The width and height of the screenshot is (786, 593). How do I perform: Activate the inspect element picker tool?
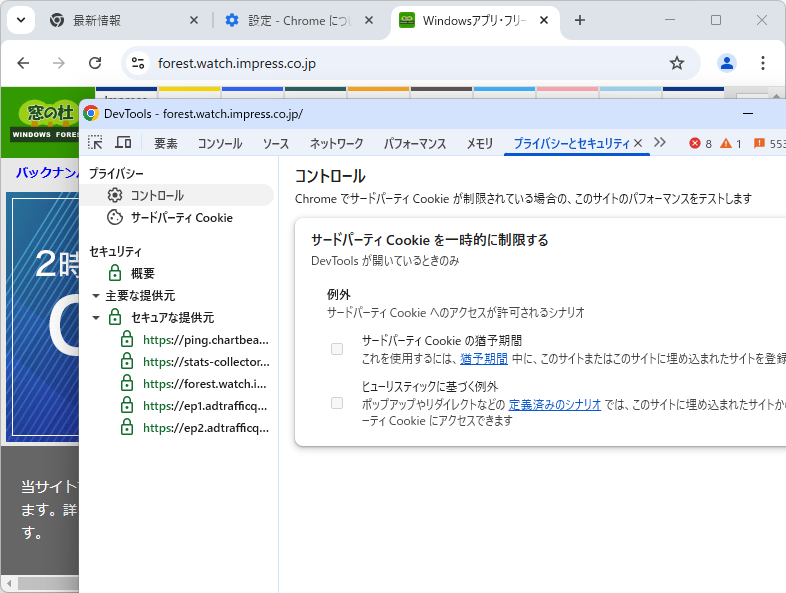pyautogui.click(x=95, y=143)
